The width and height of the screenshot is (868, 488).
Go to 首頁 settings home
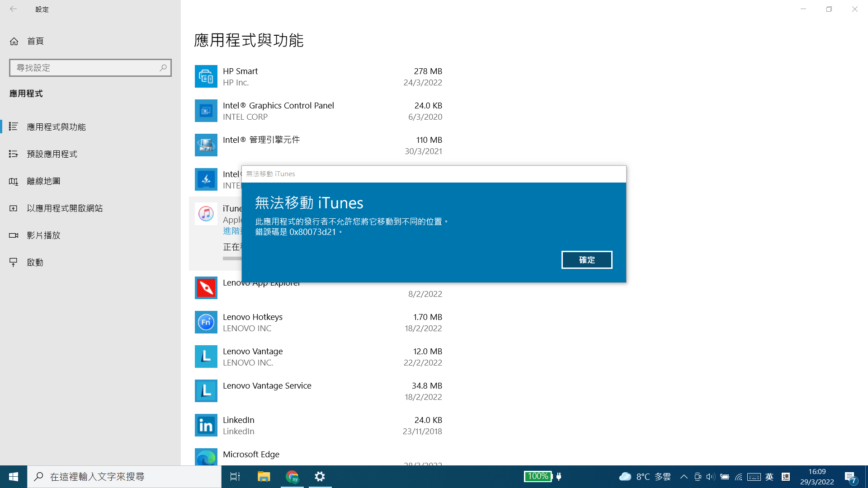(35, 41)
